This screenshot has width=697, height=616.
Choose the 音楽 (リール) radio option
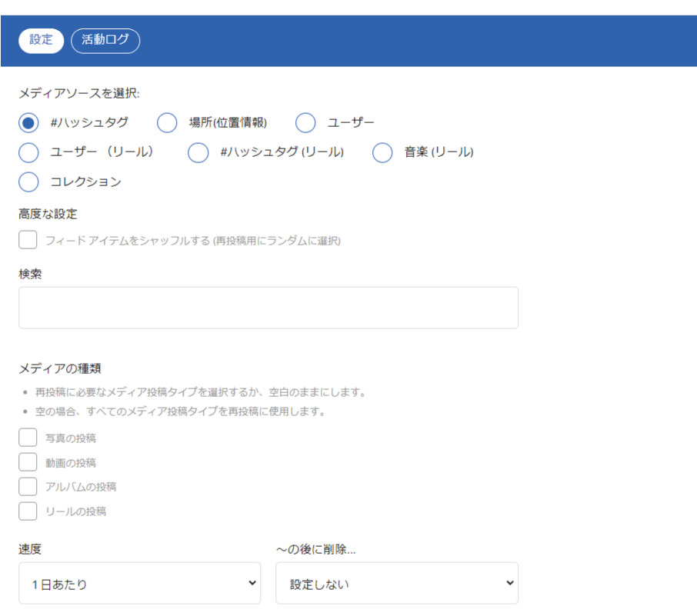point(382,152)
